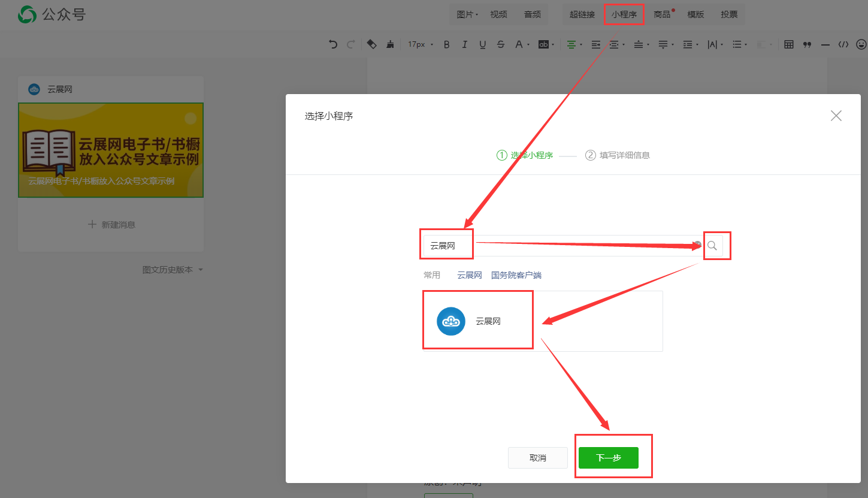
Task: Click step 1 选择小程序 indicator
Action: click(x=525, y=155)
